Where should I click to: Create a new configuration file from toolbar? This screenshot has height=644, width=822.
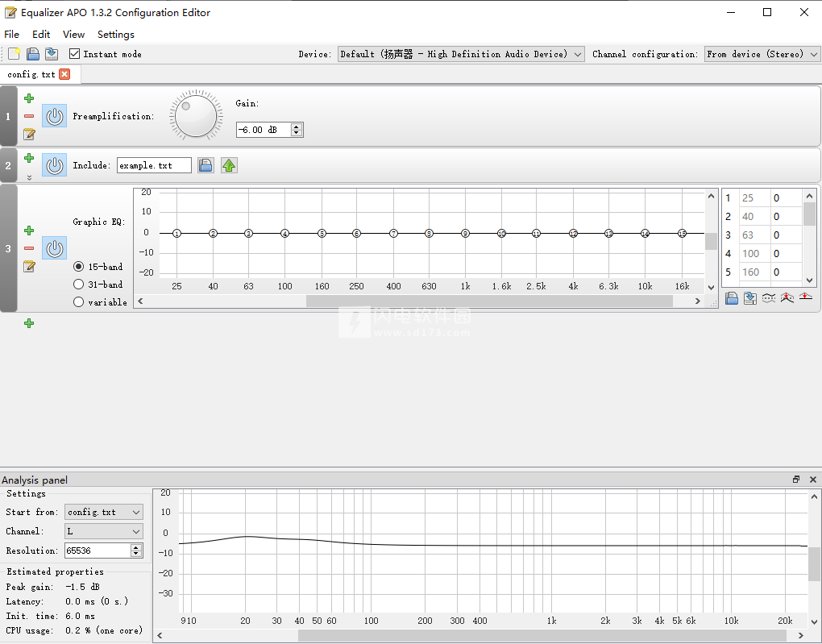(15, 54)
